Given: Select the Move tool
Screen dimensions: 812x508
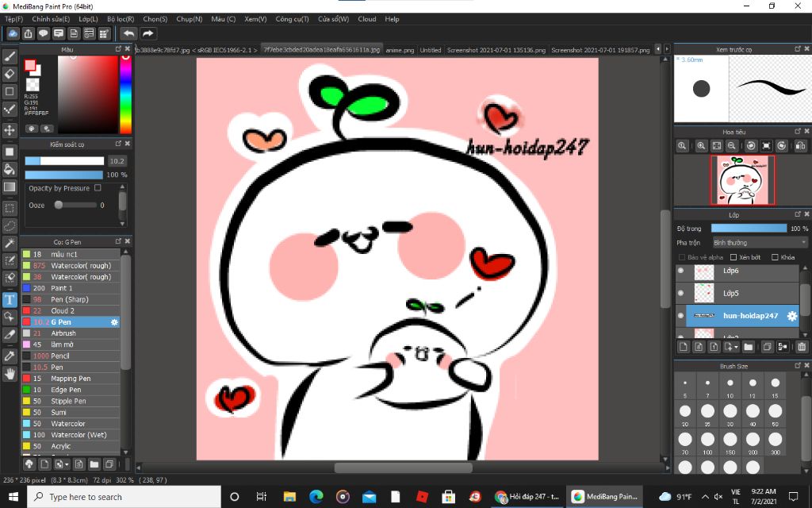Looking at the screenshot, I should click(10, 129).
